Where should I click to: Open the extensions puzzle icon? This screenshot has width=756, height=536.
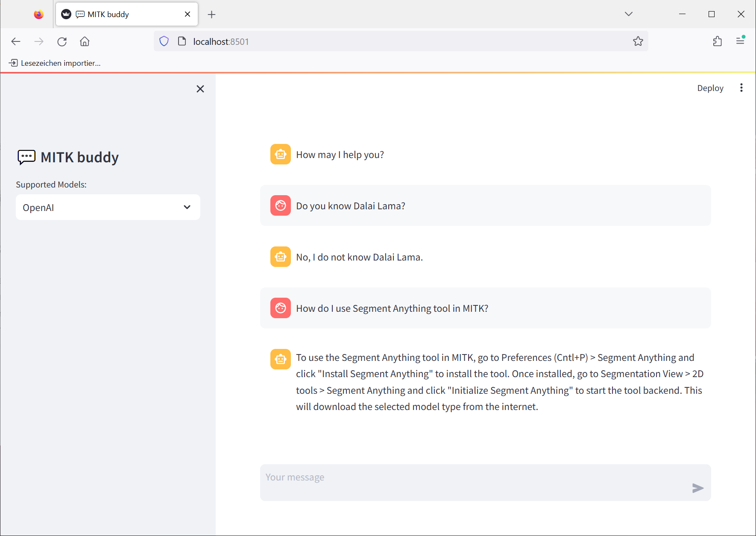click(717, 41)
